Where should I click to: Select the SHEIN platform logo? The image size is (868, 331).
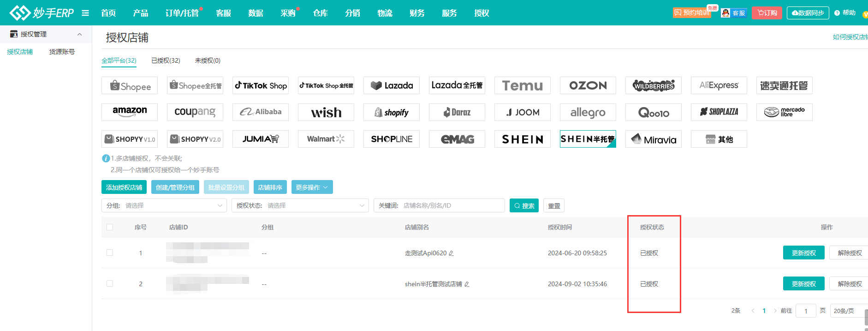[x=523, y=139]
